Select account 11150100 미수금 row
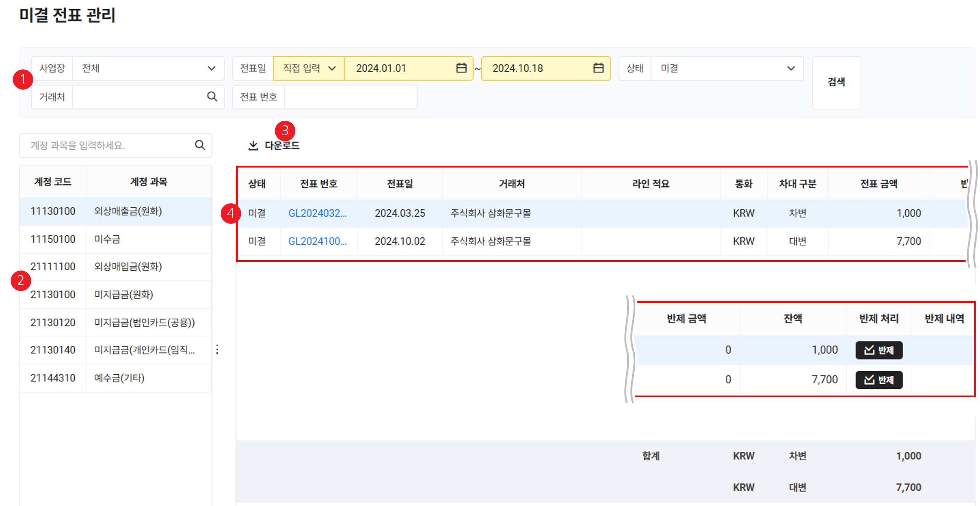Screen dimensions: 980x506 pyautogui.click(x=115, y=239)
